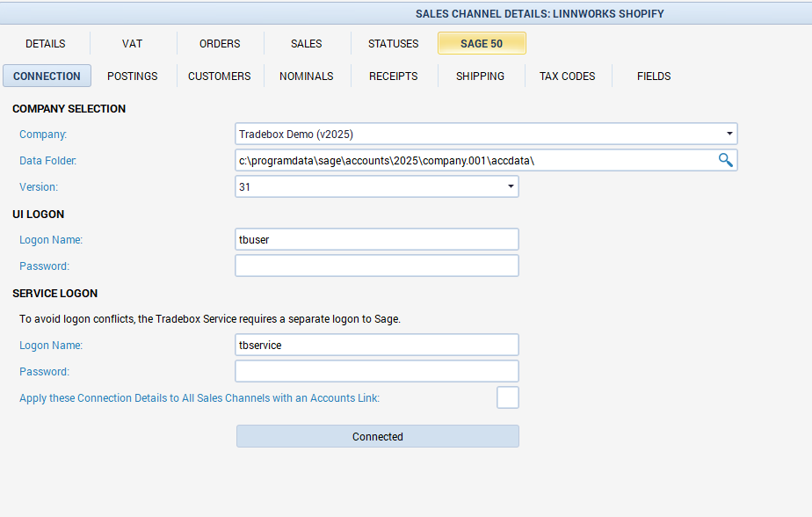Open the Shipping sub-tab

point(480,76)
